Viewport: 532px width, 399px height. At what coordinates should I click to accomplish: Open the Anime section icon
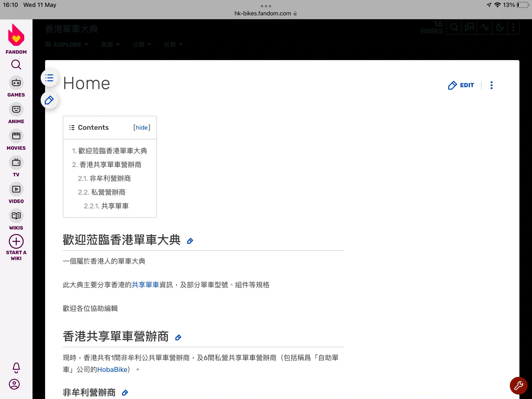[16, 110]
